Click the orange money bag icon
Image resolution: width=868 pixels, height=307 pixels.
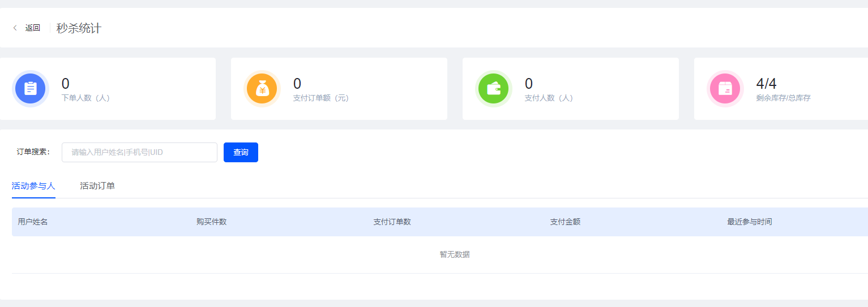[262, 89]
